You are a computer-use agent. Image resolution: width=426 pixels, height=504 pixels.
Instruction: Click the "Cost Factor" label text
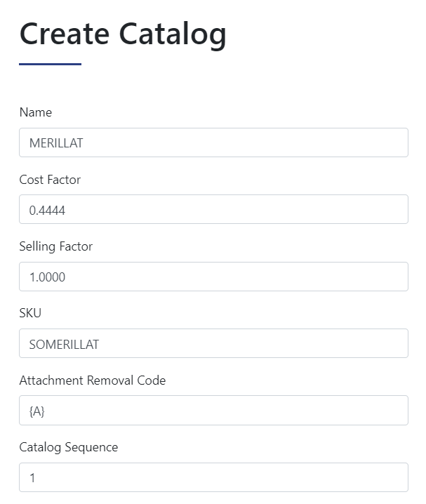pos(50,180)
